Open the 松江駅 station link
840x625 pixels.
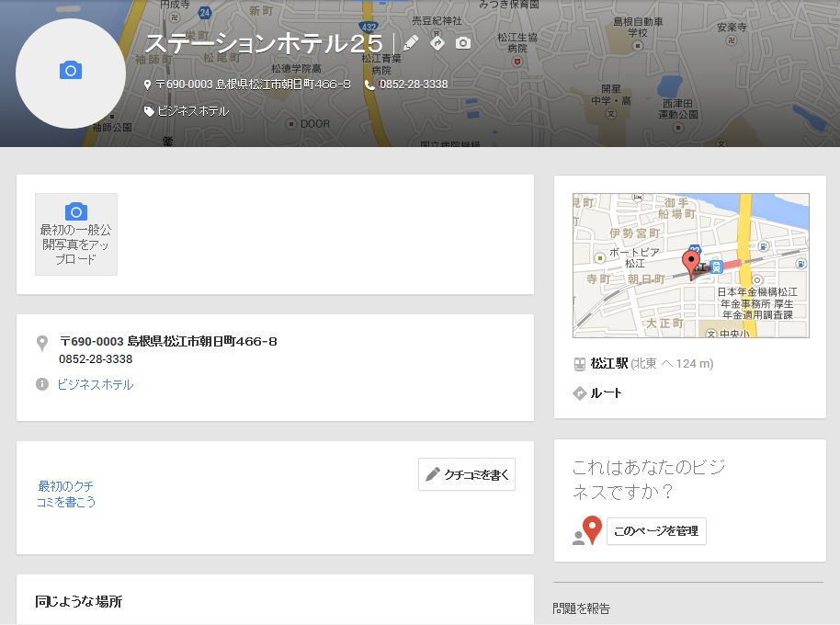(609, 363)
